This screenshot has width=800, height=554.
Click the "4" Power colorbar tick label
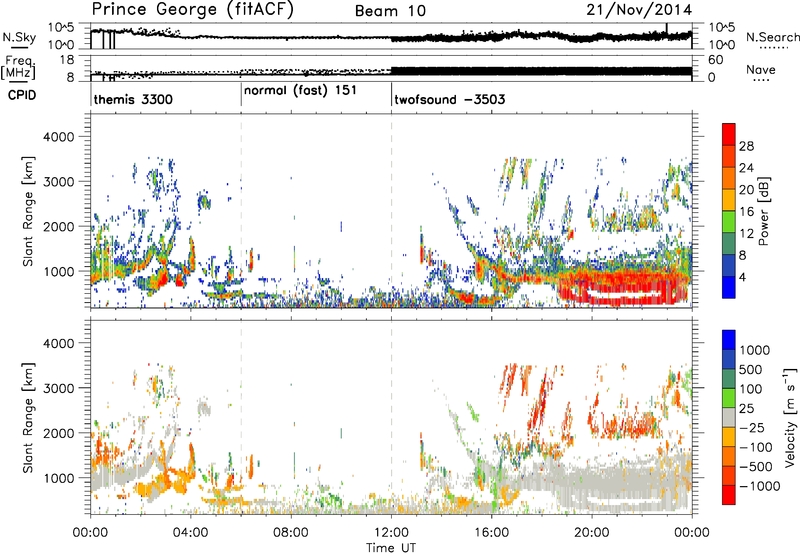(x=742, y=278)
